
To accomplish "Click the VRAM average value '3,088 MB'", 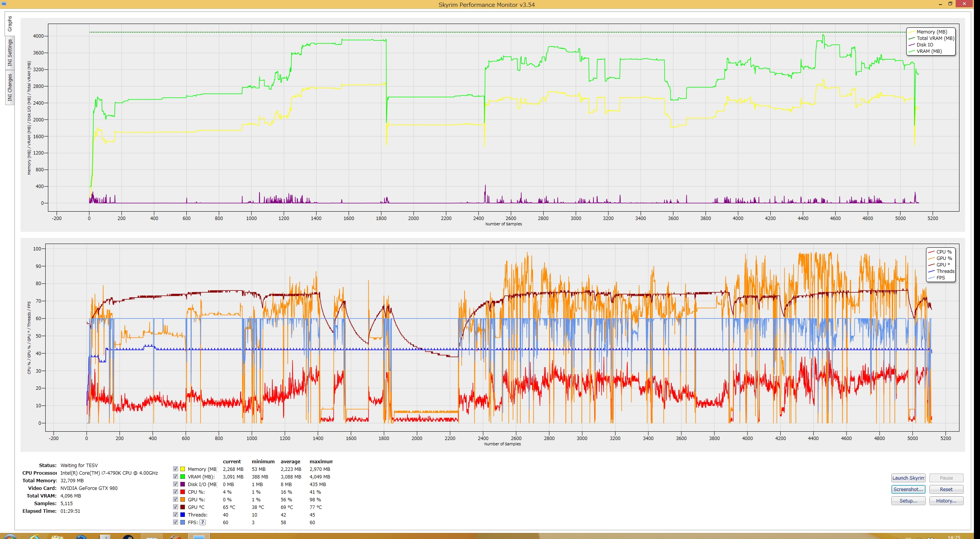I will pyautogui.click(x=291, y=477).
